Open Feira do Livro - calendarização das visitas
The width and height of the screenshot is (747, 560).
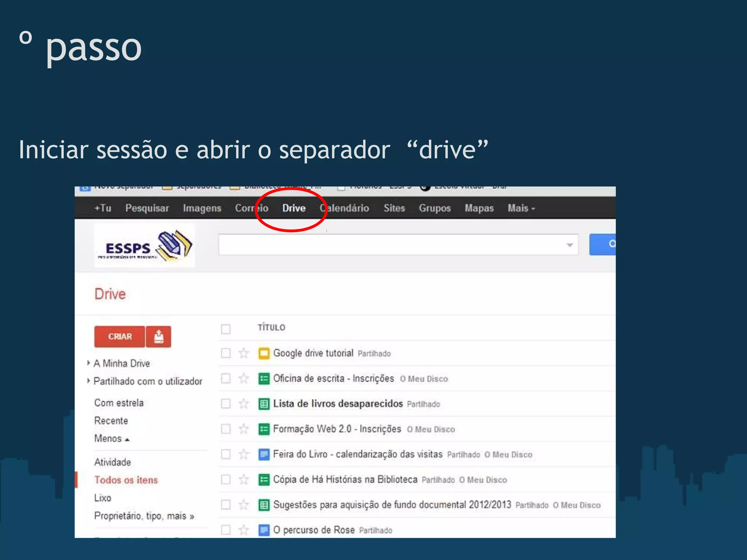point(357,454)
